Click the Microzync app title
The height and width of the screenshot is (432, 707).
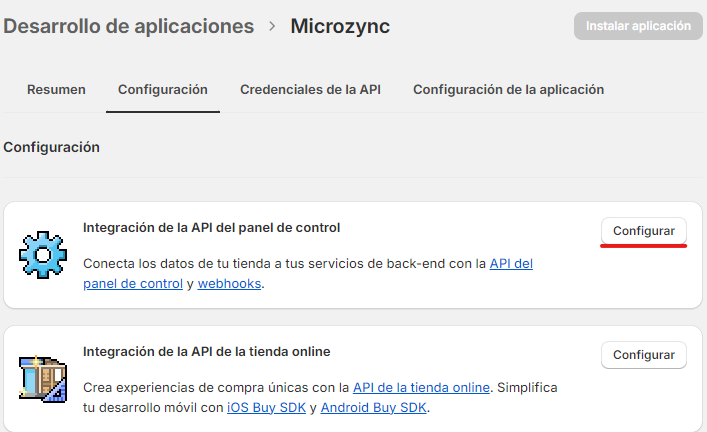coord(340,26)
